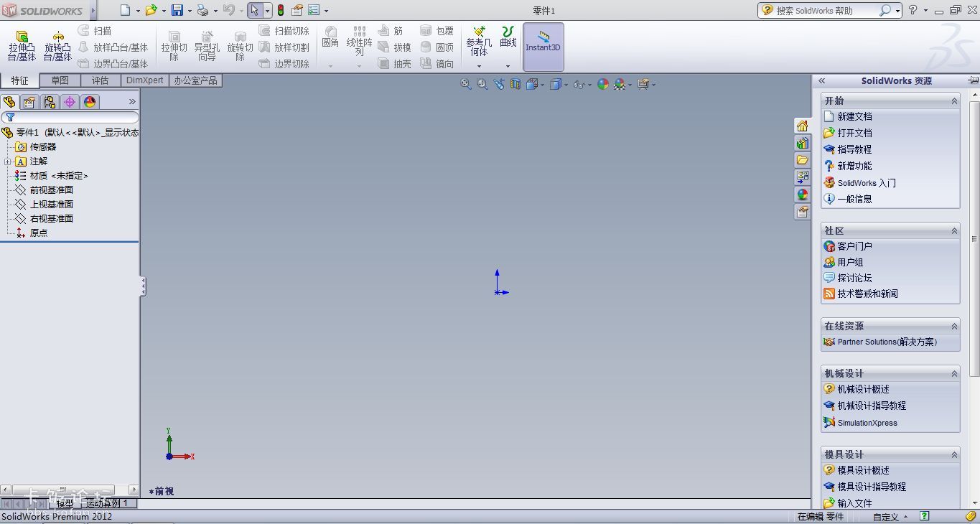980x524 pixels.
Task: Collapse the 开始 section in the resources panel
Action: coord(954,101)
